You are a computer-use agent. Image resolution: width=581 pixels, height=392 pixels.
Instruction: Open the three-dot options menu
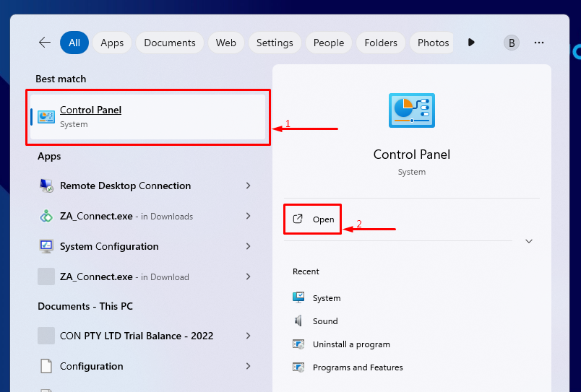[539, 43]
